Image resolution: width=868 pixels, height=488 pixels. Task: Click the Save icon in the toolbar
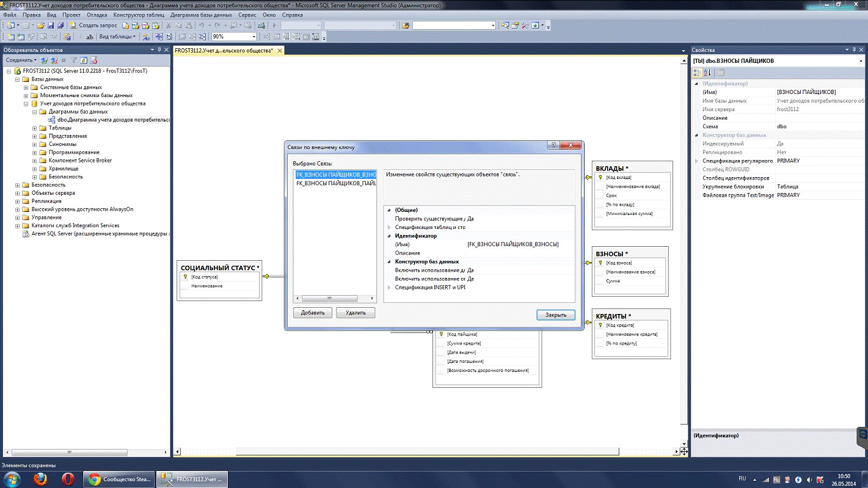pos(51,26)
